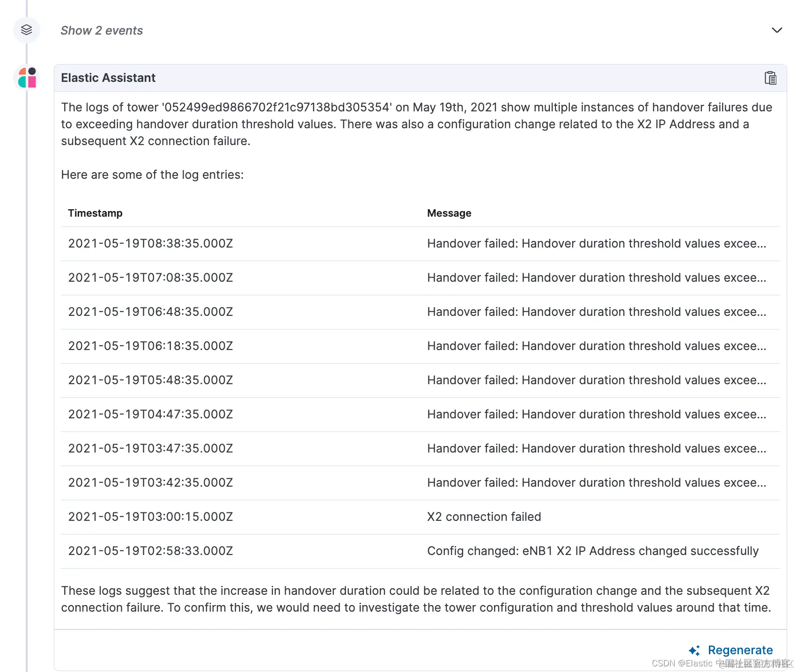This screenshot has height=672, width=797.
Task: Select timestamp 2021-05-19T03:47:35.000Z
Action: 150,448
